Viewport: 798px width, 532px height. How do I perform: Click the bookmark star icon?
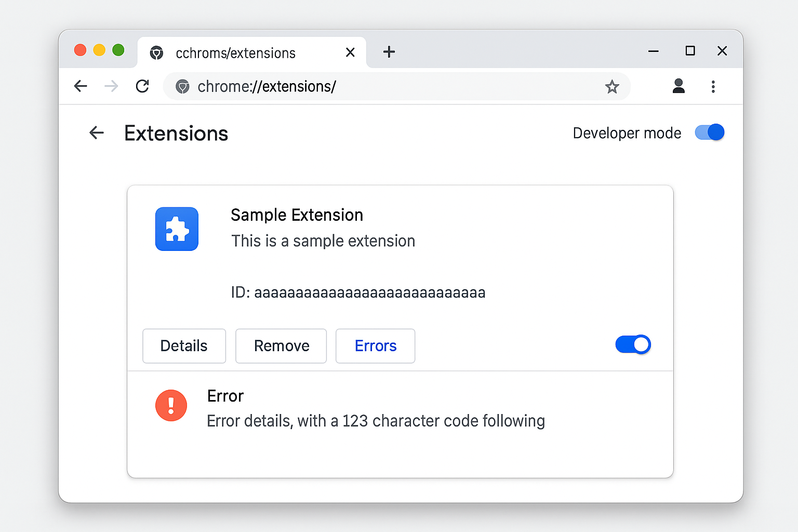coord(612,87)
